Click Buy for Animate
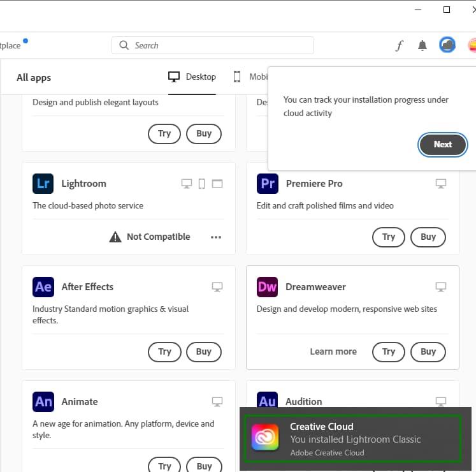This screenshot has height=472, width=476. (x=204, y=465)
